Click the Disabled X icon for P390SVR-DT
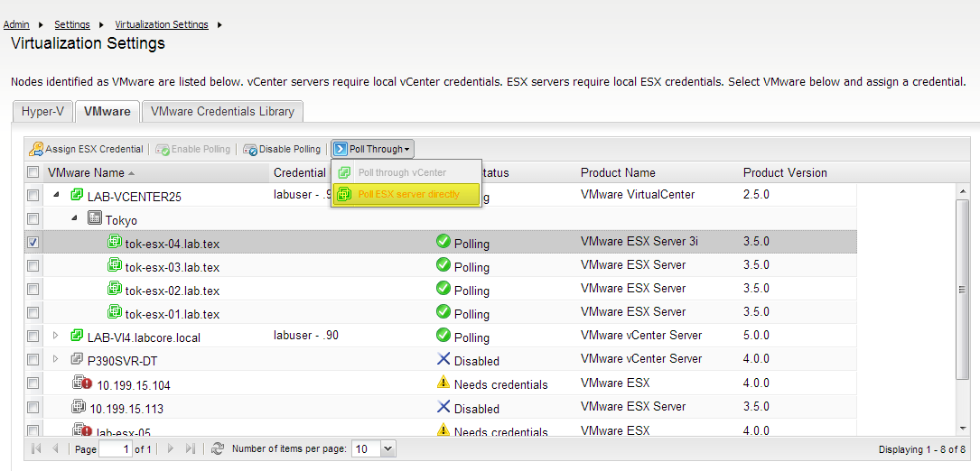Image resolution: width=980 pixels, height=471 pixels. (x=443, y=358)
